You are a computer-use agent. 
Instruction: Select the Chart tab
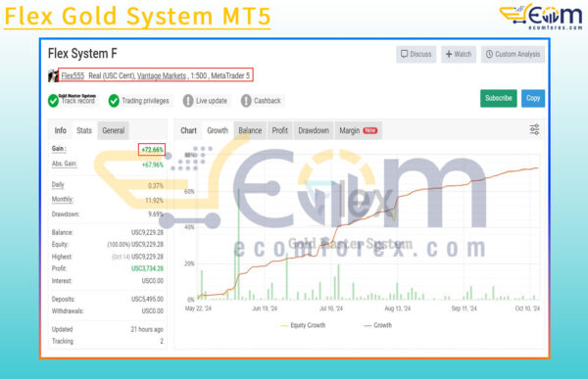[188, 130]
